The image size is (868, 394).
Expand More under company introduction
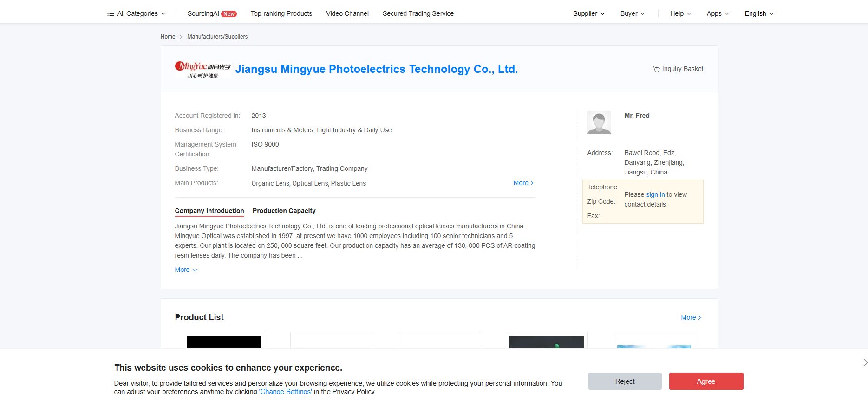click(186, 270)
